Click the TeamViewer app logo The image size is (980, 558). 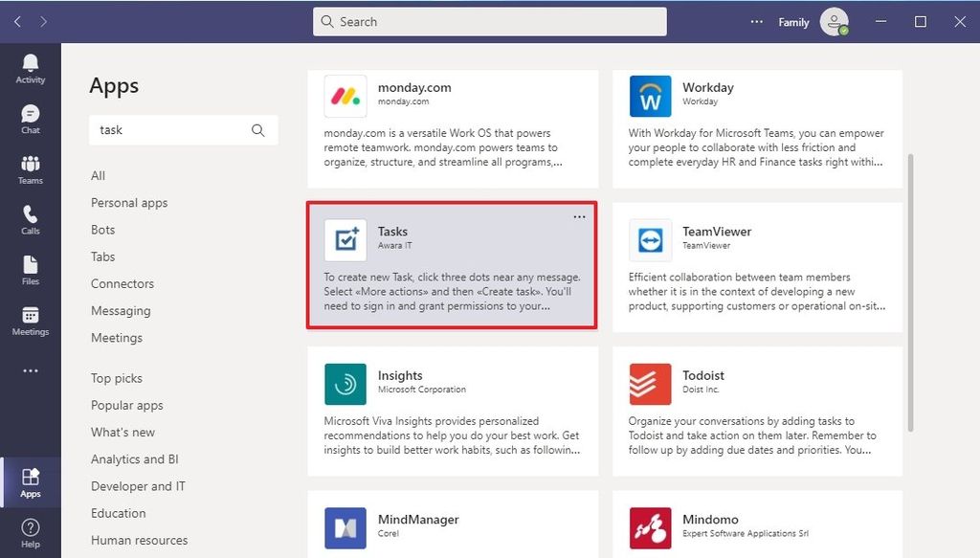pos(649,240)
